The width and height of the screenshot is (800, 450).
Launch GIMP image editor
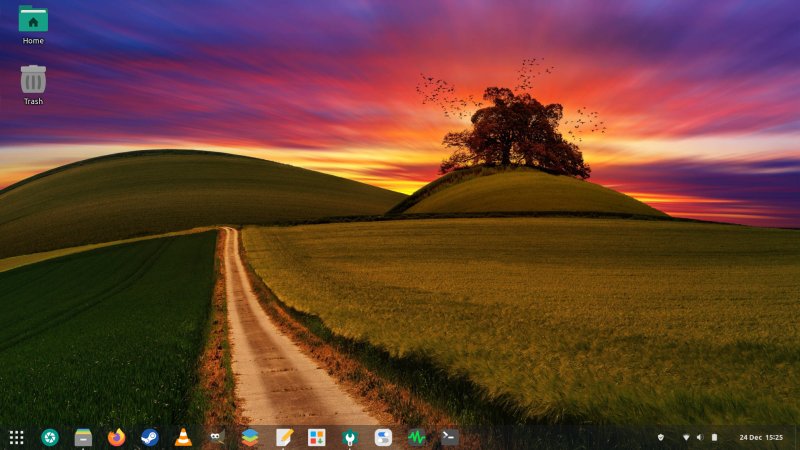point(217,437)
